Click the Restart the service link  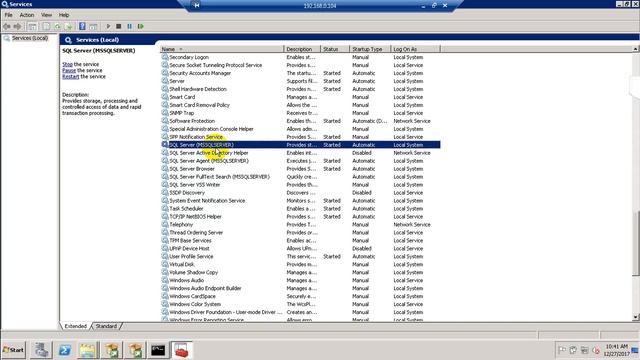click(x=71, y=77)
